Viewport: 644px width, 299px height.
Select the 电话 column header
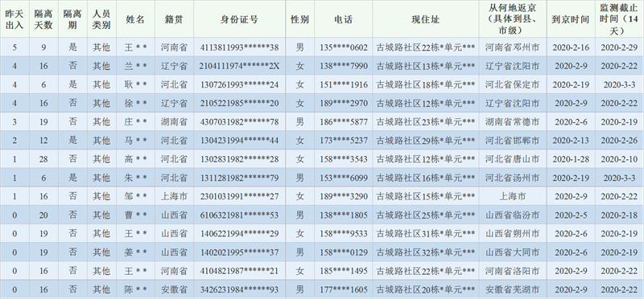point(344,19)
